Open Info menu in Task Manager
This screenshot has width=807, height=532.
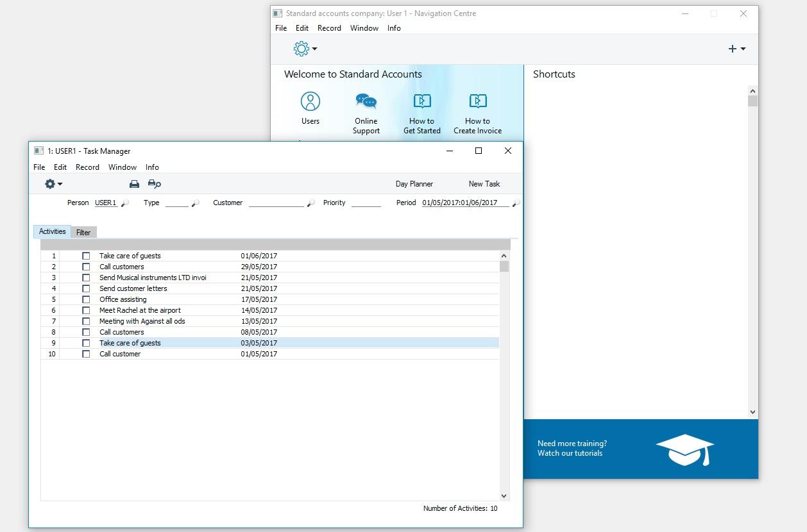pos(152,167)
